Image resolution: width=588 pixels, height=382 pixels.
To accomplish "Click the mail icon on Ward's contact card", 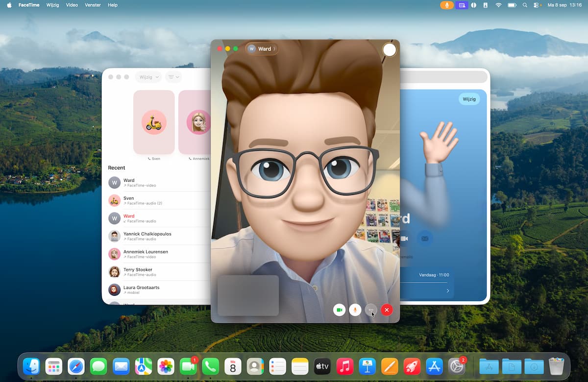I will [424, 238].
